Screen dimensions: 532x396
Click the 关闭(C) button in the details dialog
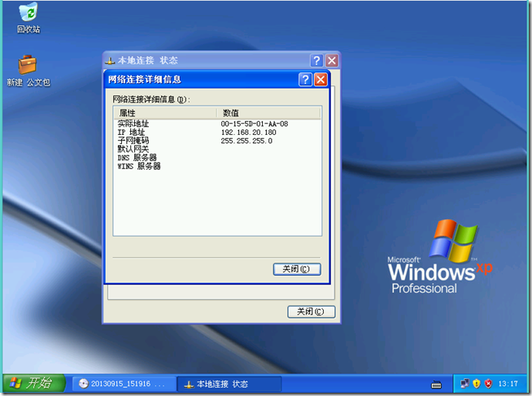point(297,269)
